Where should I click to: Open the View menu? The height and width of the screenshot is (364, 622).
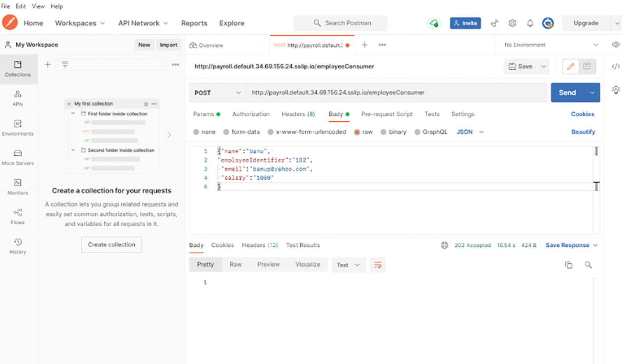tap(38, 6)
